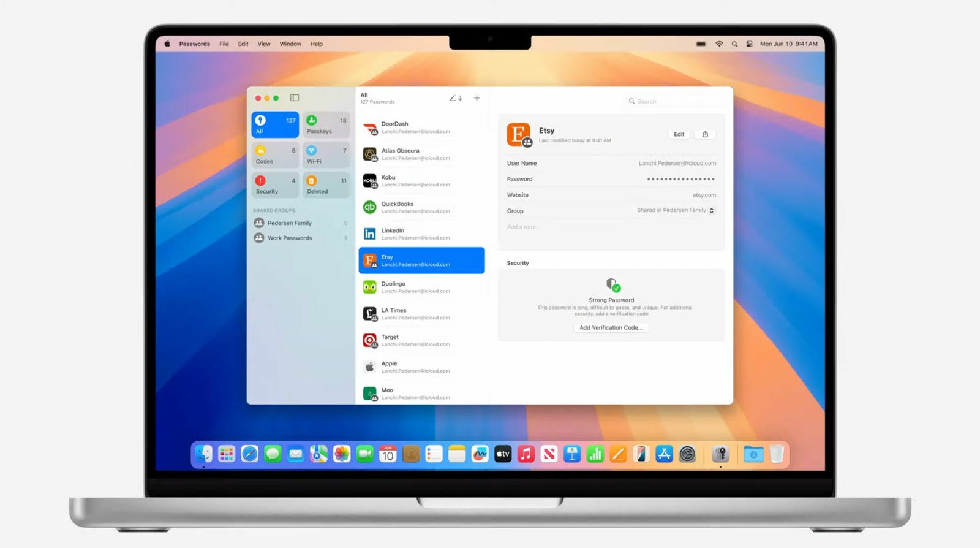The height and width of the screenshot is (548, 980).
Task: Click the share icon beside Edit
Action: point(705,134)
